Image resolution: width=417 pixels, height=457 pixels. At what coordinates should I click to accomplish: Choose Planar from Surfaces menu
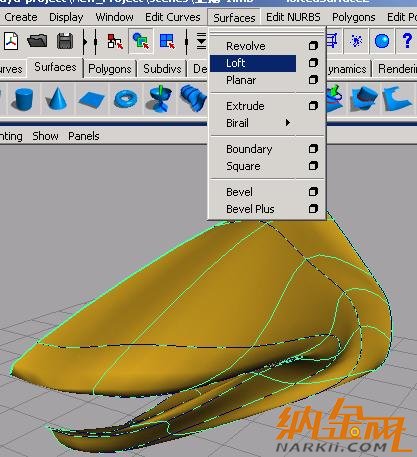coord(241,80)
